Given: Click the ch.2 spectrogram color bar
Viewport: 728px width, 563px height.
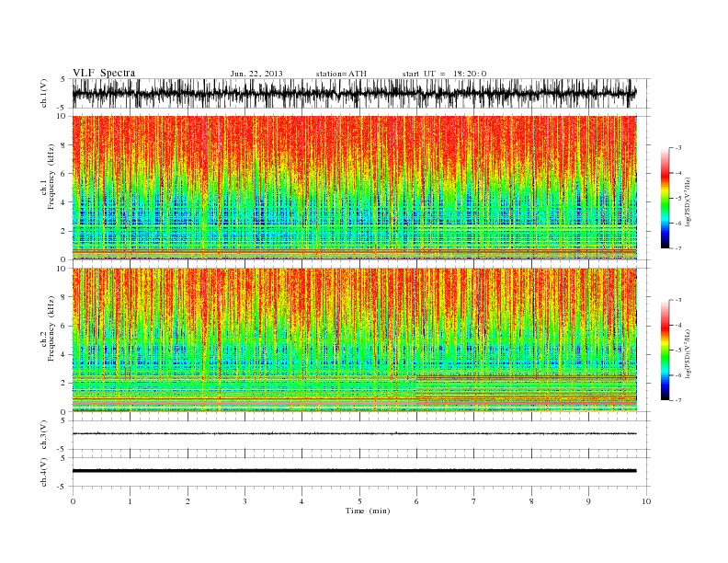Looking at the screenshot, I should tap(665, 350).
